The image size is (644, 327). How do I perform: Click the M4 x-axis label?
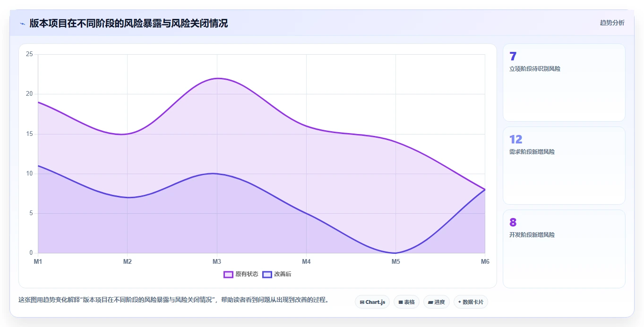click(x=306, y=261)
